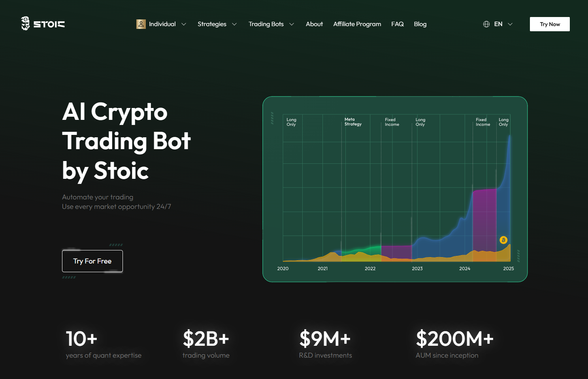This screenshot has width=588, height=379.
Task: Click the Bitcoin coin icon on the chart
Action: pos(503,240)
